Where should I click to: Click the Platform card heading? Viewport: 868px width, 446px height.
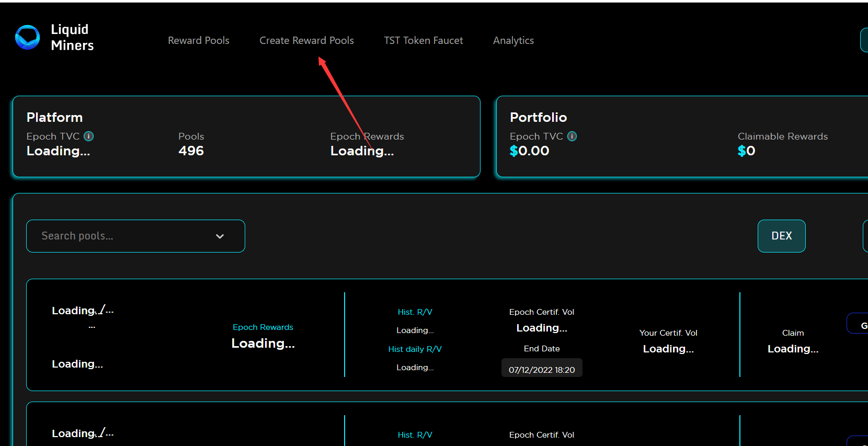pyautogui.click(x=54, y=117)
